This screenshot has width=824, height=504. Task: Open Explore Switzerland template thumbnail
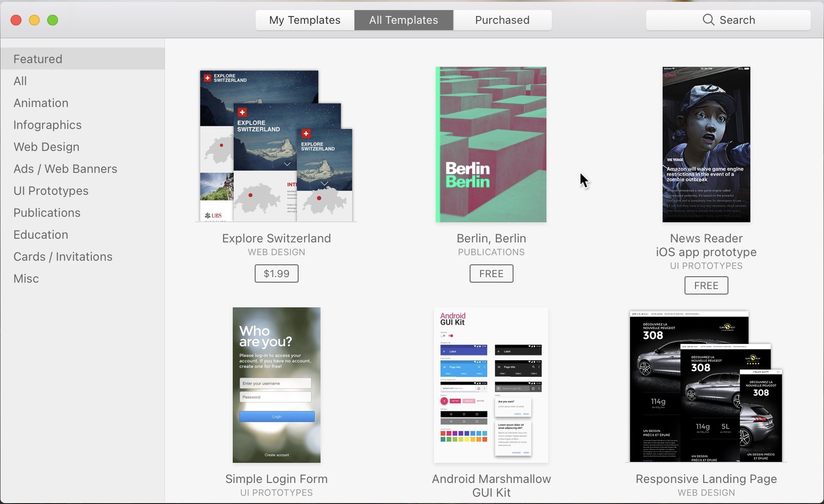pyautogui.click(x=276, y=145)
